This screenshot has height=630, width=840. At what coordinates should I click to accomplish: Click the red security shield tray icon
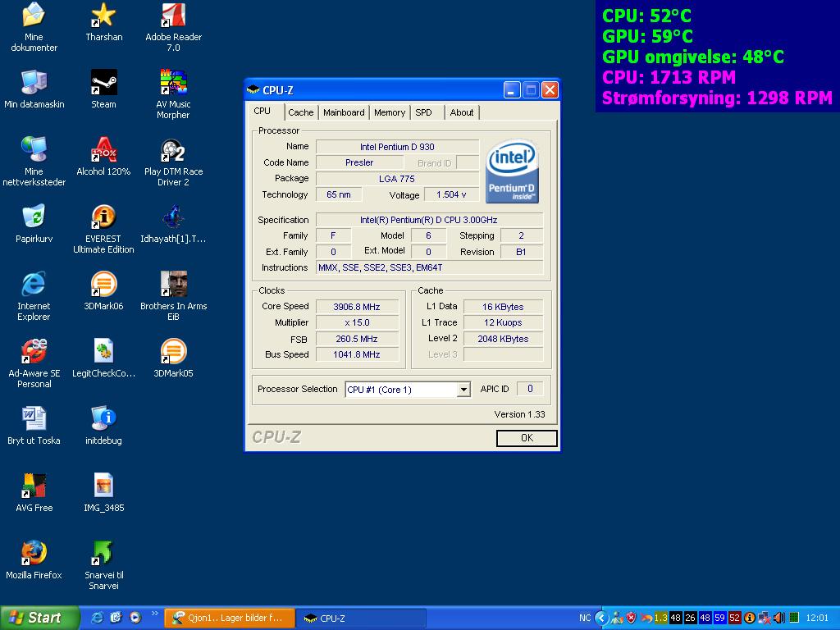pyautogui.click(x=632, y=618)
